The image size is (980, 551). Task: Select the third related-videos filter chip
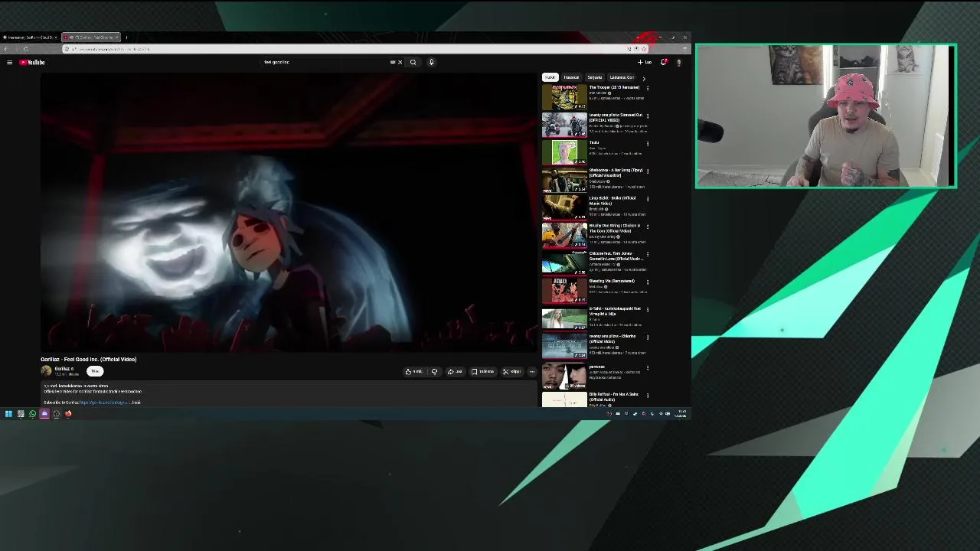594,77
